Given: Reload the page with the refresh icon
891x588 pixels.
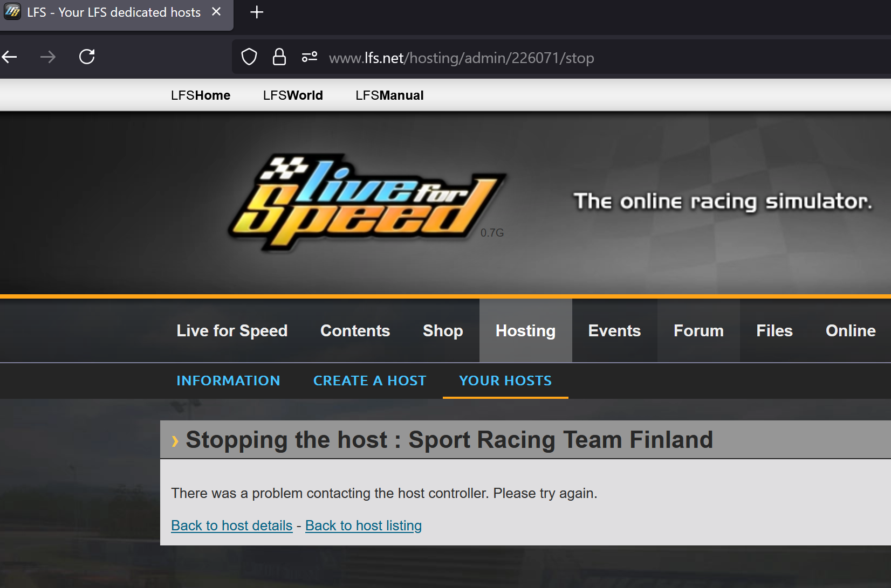Looking at the screenshot, I should 87,57.
